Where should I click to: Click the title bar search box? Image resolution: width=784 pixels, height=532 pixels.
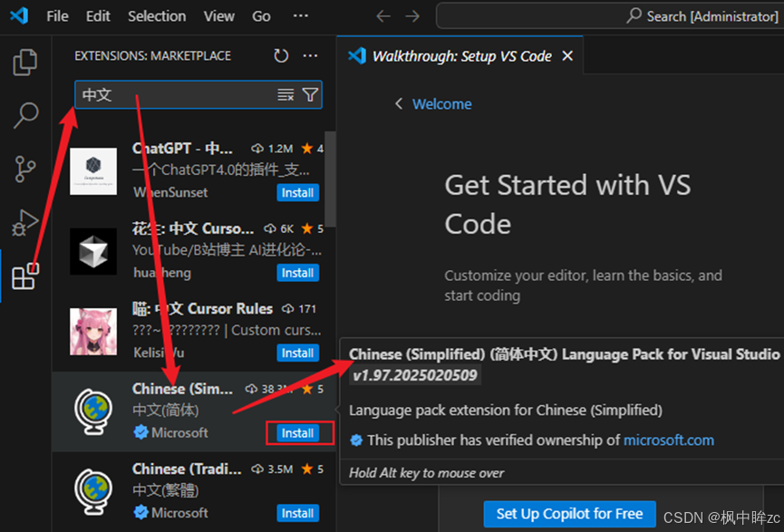(x=609, y=16)
